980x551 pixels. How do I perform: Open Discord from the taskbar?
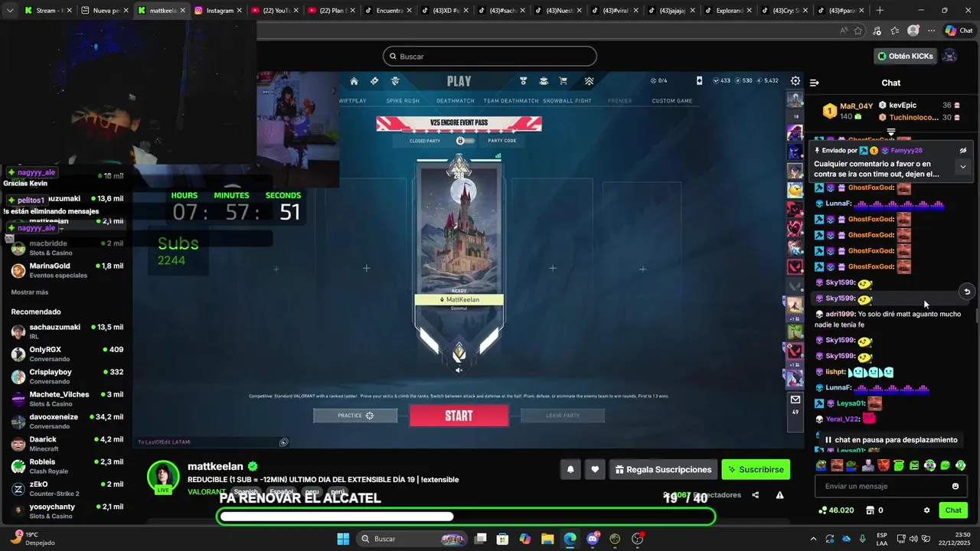[593, 539]
